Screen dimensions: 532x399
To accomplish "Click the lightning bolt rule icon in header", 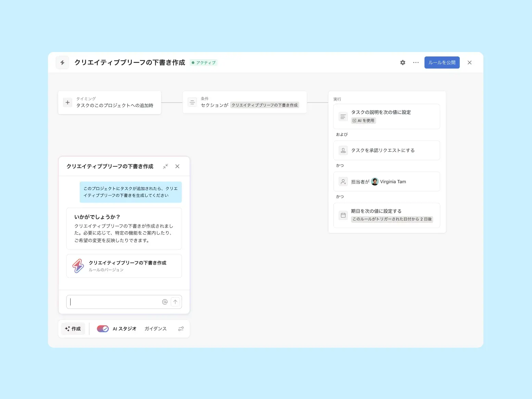I will pos(62,63).
